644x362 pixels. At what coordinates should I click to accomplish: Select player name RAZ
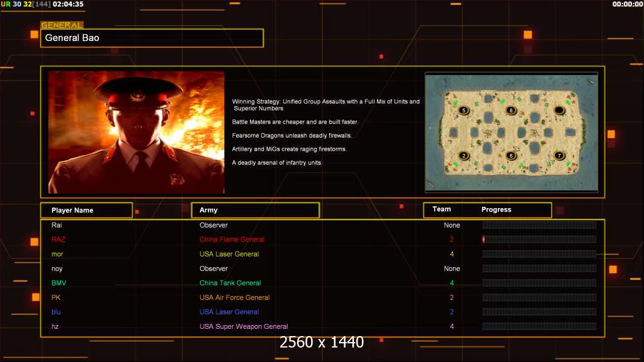59,240
